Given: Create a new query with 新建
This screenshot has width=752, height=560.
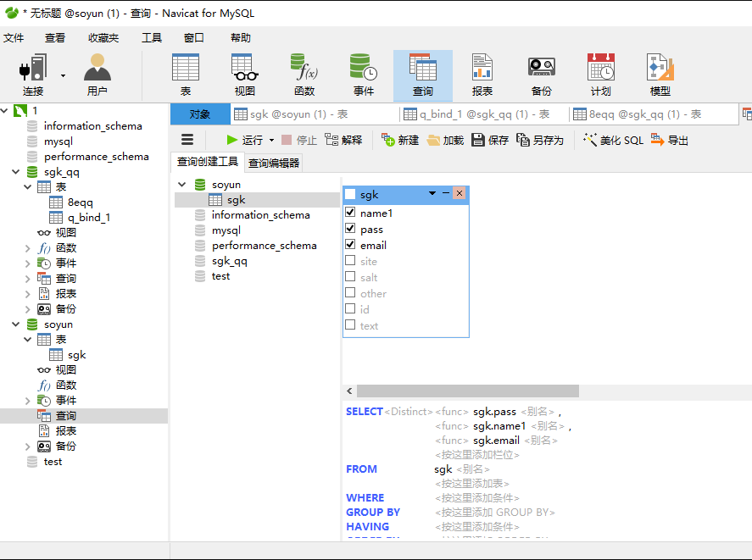Looking at the screenshot, I should (x=400, y=140).
